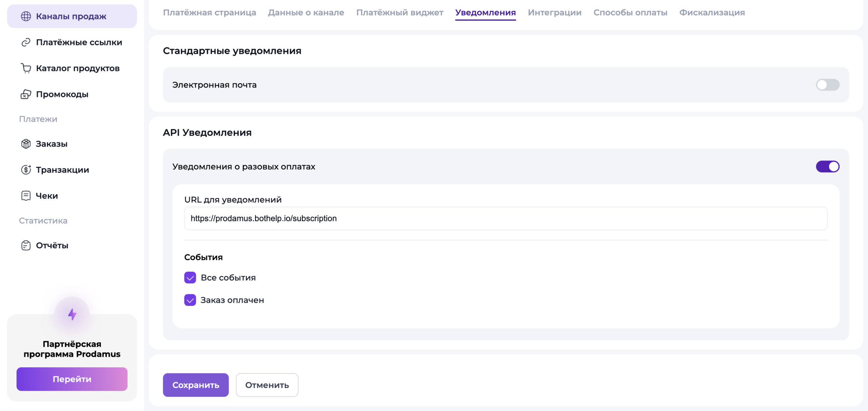Uncheck the Заказ оплачен checkbox
This screenshot has height=411, width=868.
pyautogui.click(x=190, y=300)
